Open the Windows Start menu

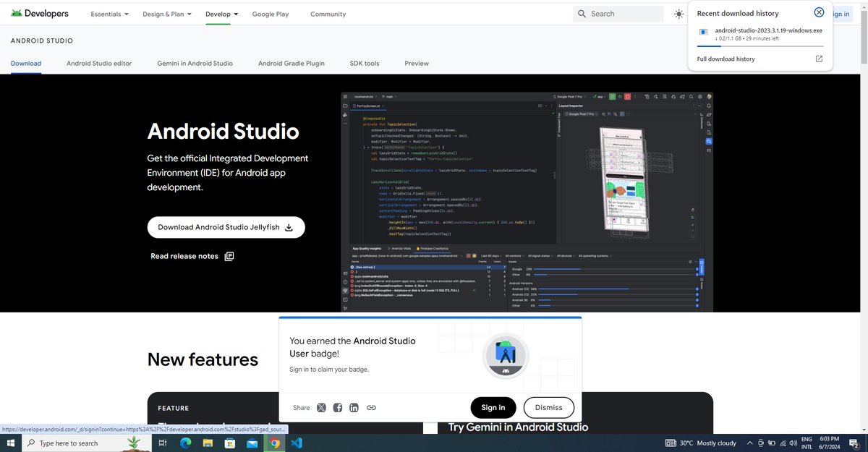tap(11, 443)
